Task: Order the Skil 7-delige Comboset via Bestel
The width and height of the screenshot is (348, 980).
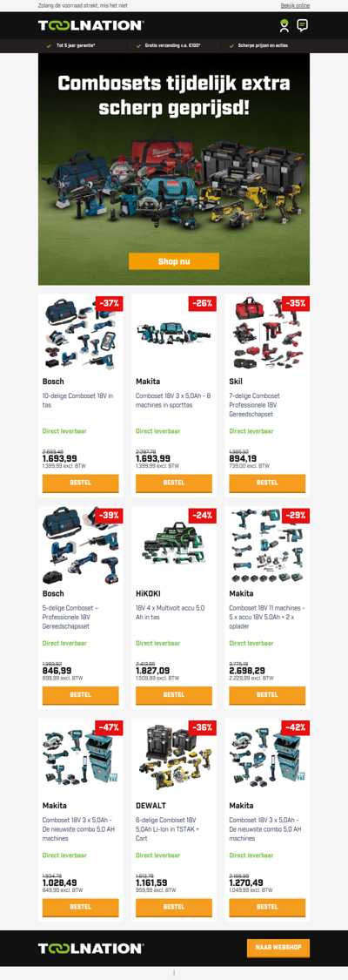Action: click(267, 483)
